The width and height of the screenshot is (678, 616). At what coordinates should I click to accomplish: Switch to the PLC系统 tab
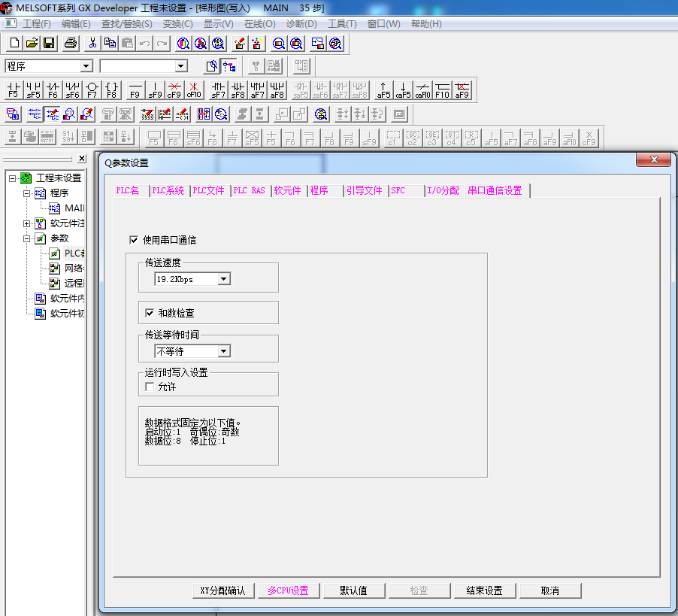168,191
